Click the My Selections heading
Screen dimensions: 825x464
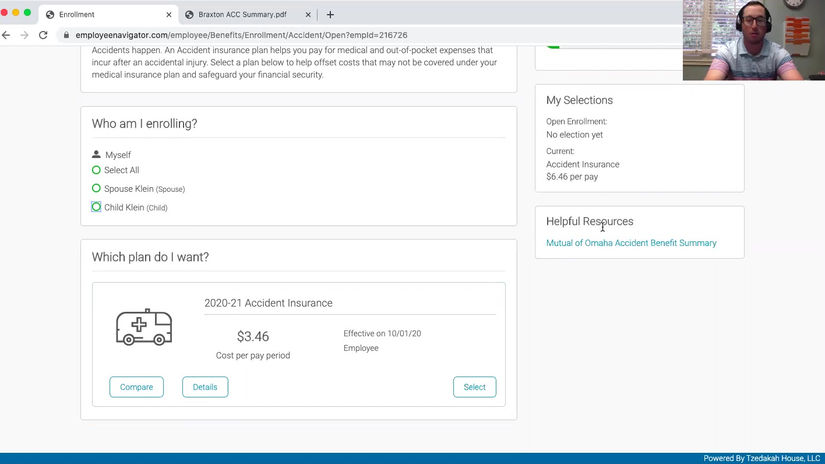click(x=579, y=100)
